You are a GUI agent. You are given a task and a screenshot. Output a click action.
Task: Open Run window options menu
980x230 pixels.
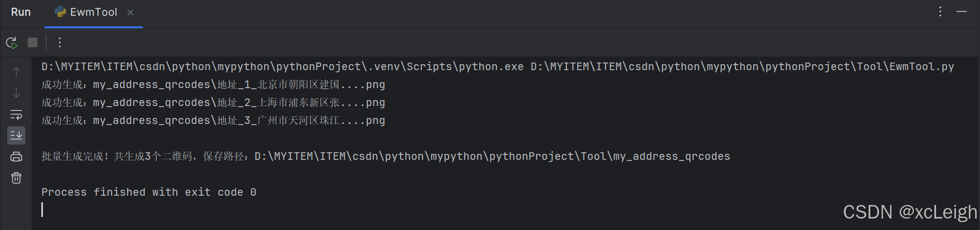pos(940,11)
